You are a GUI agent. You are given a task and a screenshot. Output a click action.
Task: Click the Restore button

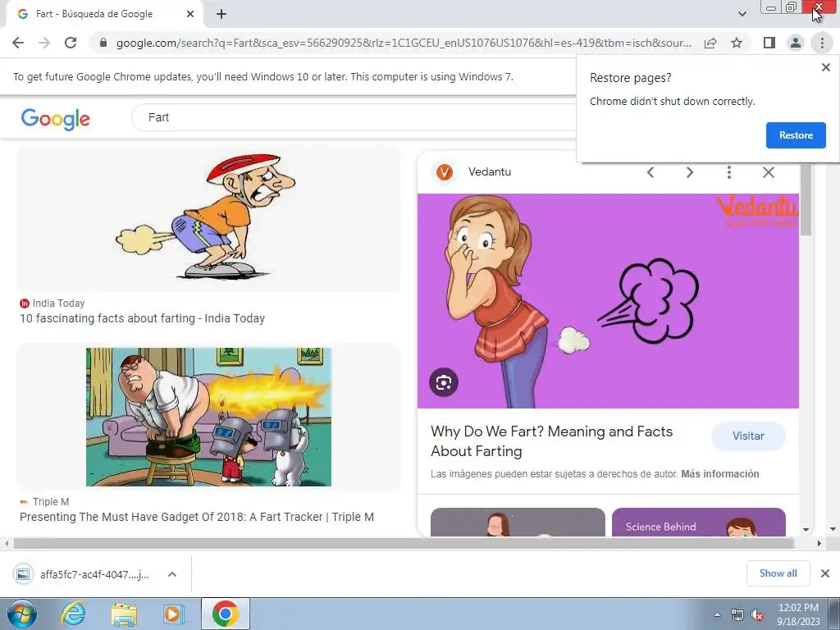[x=796, y=135]
